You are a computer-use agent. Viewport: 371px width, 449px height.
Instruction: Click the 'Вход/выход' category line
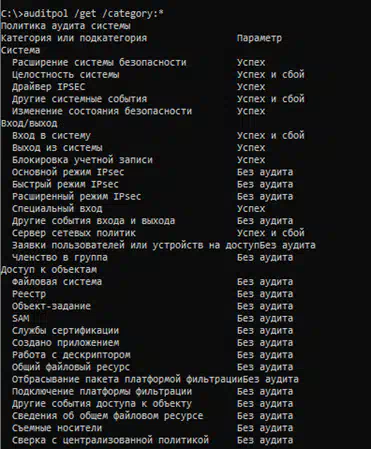coord(29,123)
